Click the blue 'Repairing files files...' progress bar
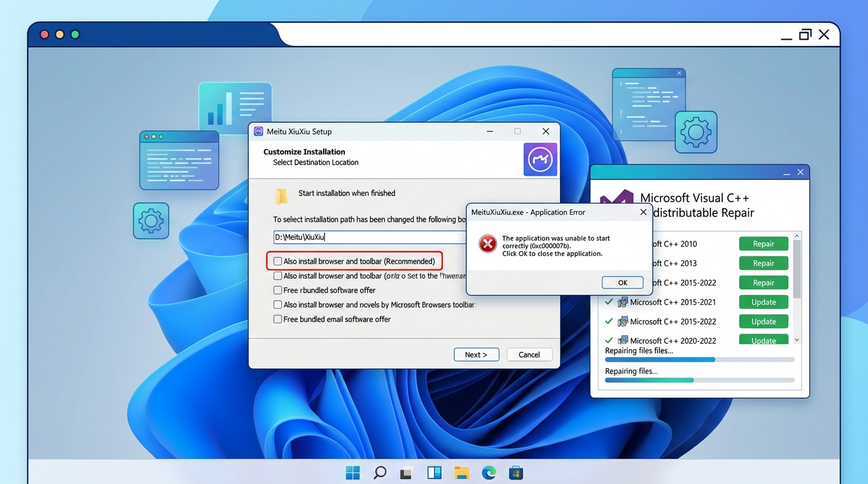The image size is (868, 484). coord(700,360)
